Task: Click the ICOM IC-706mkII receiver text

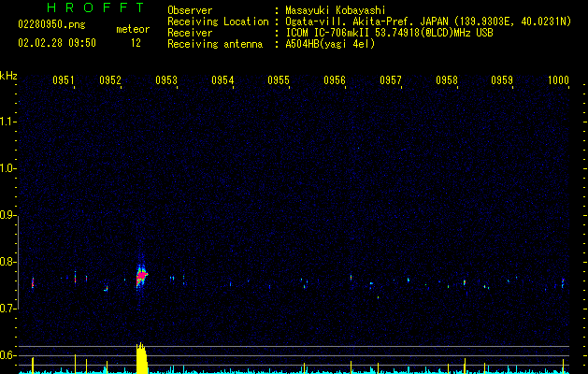Action: [389, 33]
